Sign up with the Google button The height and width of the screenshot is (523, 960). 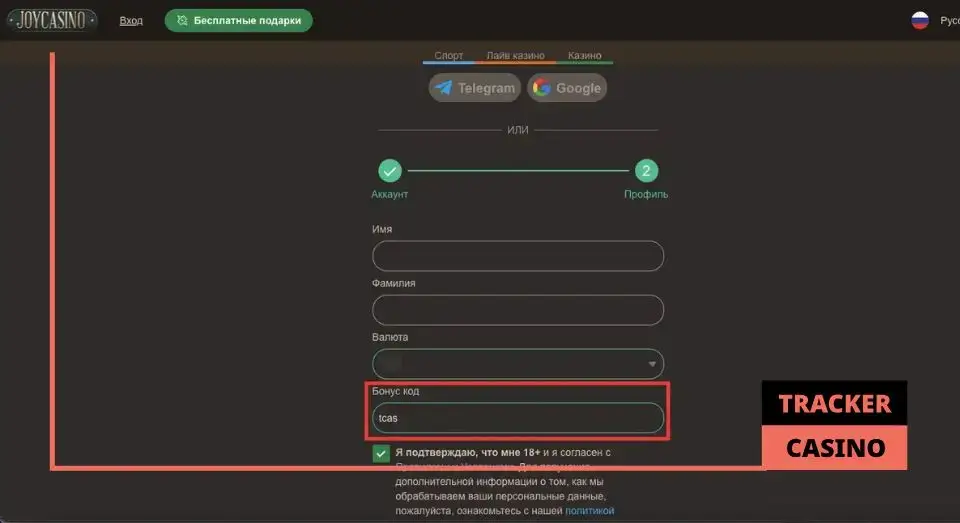coord(567,88)
